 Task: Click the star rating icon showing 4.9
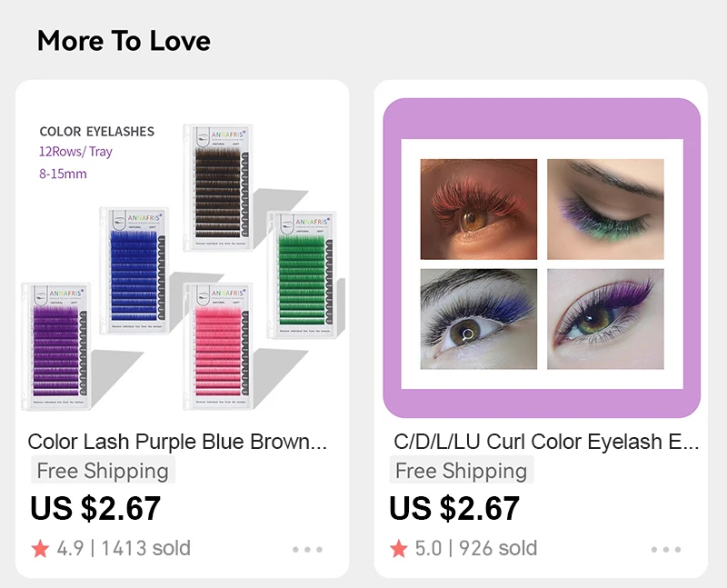click(x=40, y=549)
